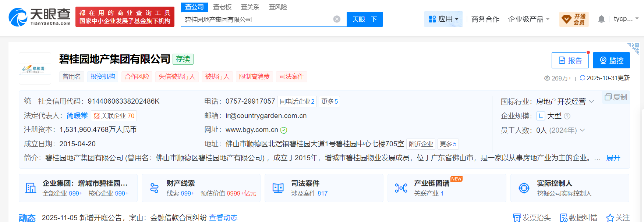Clear the search box text
This screenshot has height=222, width=644.
pos(337,19)
